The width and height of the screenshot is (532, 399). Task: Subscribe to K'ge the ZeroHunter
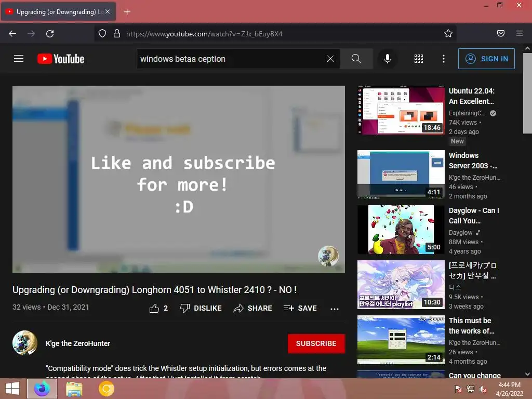316,343
